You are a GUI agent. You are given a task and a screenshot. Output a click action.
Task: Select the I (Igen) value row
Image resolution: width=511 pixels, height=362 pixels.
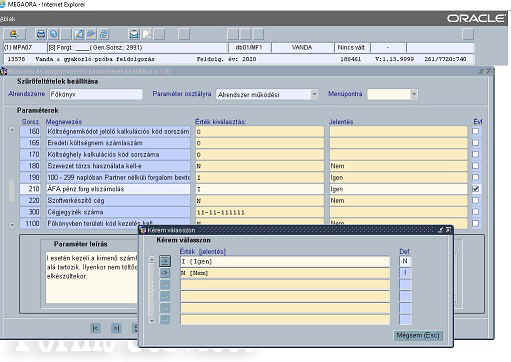point(285,261)
